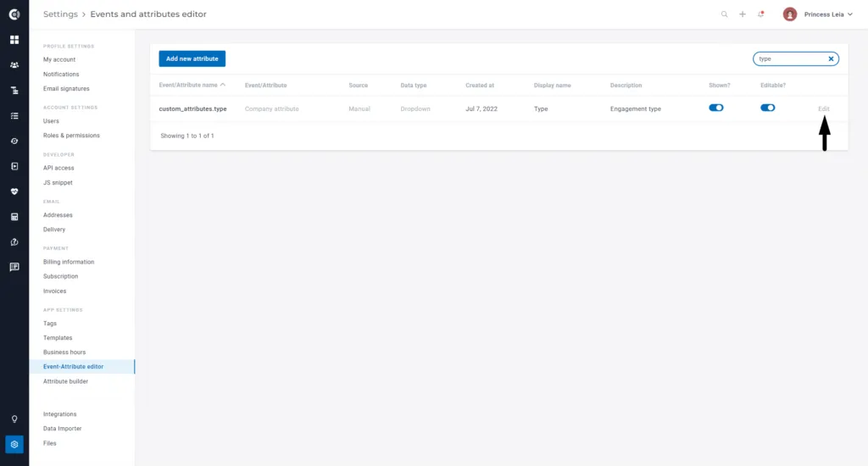Click the 'Engagement type' description cell

[635, 109]
